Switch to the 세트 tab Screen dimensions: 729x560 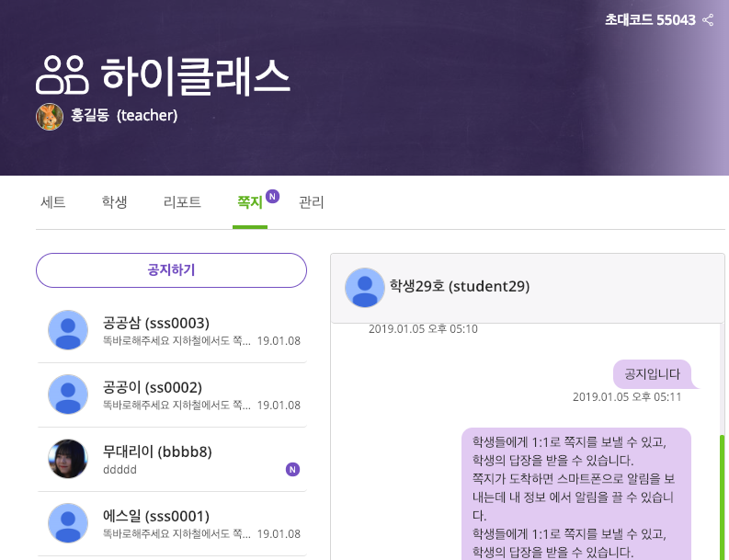click(53, 202)
